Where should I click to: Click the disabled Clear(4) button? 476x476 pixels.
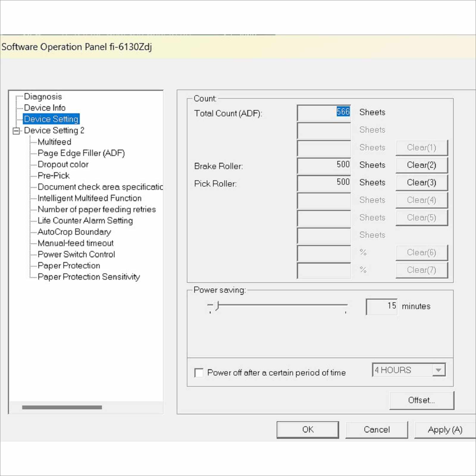422,200
